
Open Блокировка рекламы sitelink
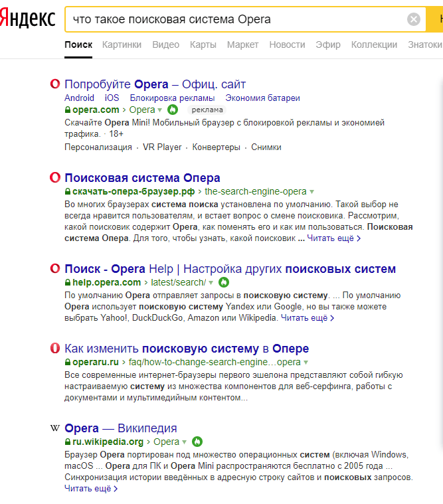click(172, 98)
